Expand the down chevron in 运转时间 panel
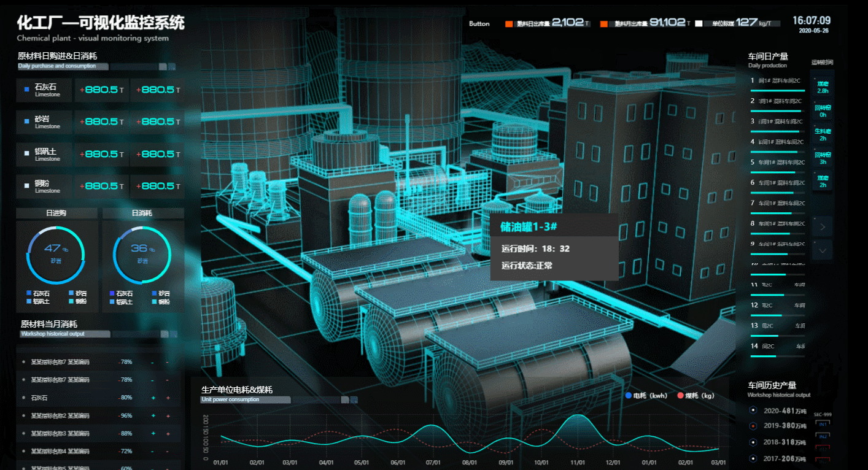The height and width of the screenshot is (470, 868). pyautogui.click(x=823, y=250)
